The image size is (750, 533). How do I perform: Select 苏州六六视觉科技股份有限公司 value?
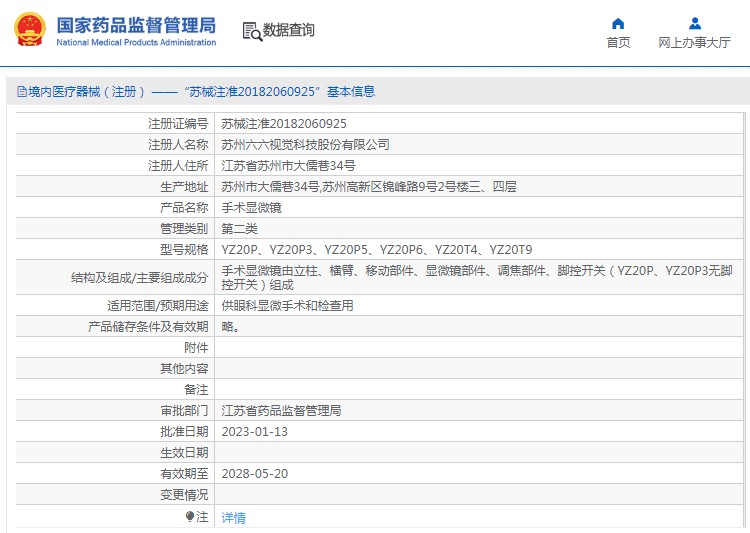305,144
